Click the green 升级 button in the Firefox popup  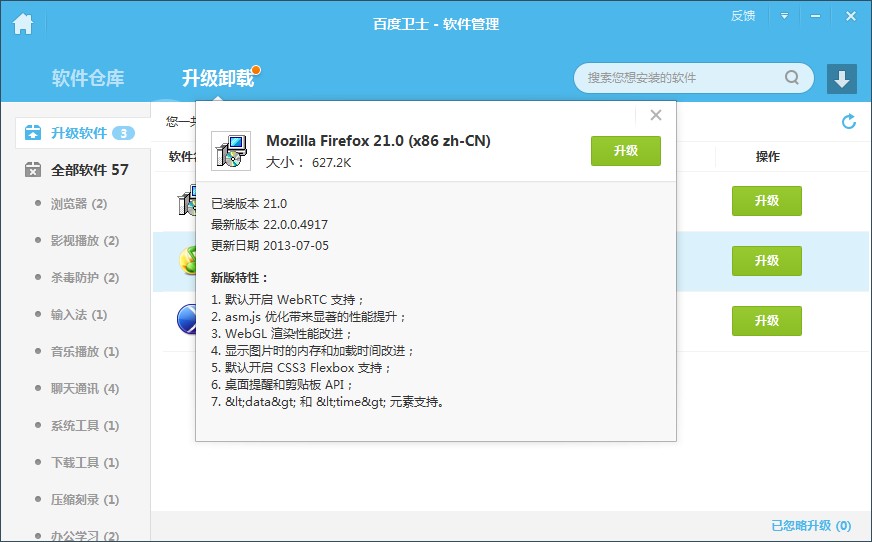626,151
